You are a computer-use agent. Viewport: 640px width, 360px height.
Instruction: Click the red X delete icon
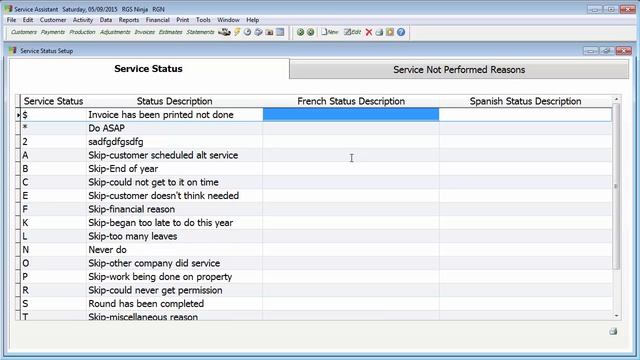click(369, 32)
